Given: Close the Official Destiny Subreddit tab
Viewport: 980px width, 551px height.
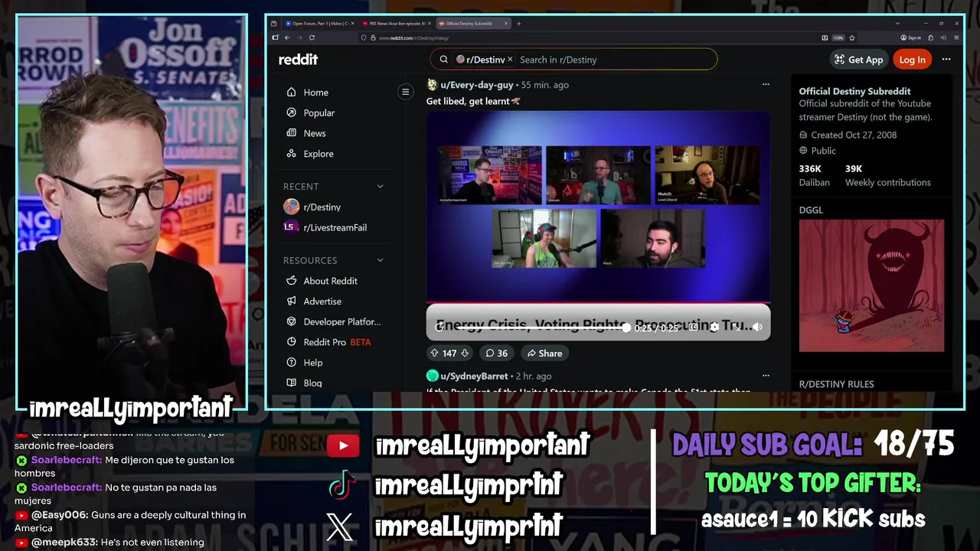Looking at the screenshot, I should pos(506,24).
